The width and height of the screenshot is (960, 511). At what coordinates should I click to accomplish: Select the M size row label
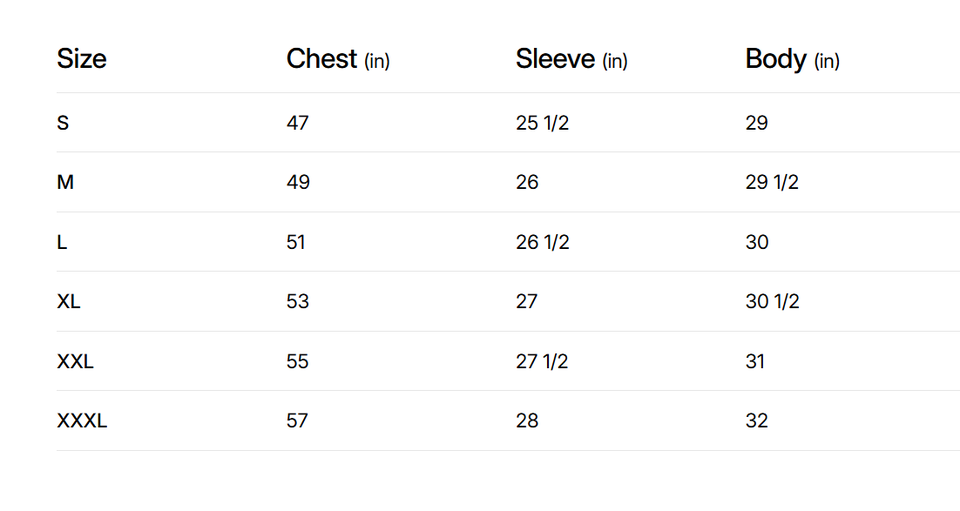(x=65, y=182)
